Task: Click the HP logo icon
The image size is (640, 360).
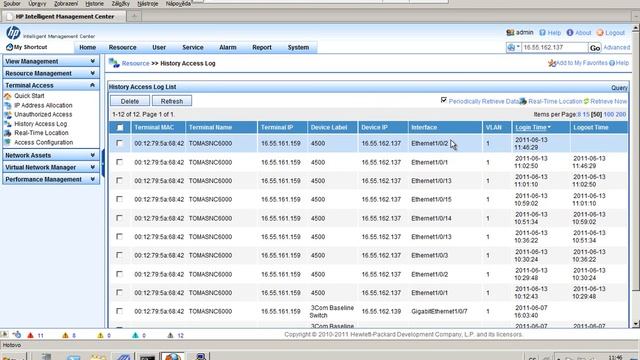Action: pos(13,33)
